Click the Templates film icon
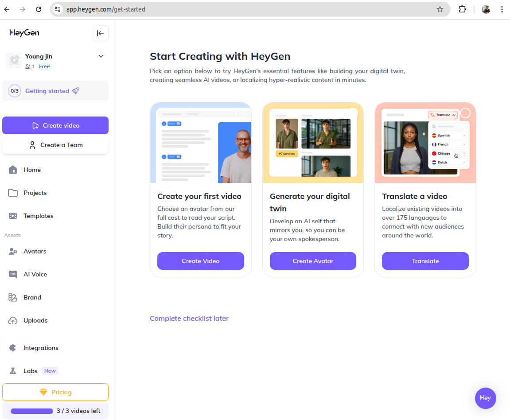510x420 pixels. point(13,216)
